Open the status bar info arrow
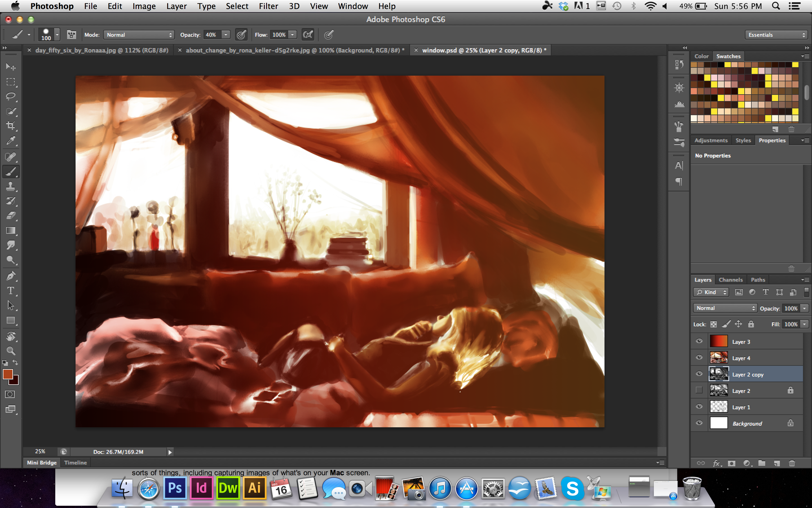The width and height of the screenshot is (812, 508). tap(170, 452)
